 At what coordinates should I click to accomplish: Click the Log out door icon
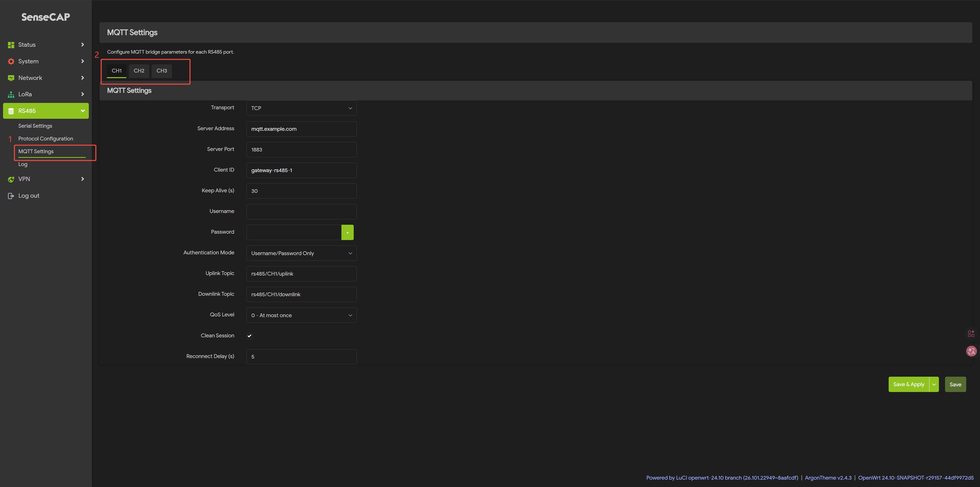point(11,196)
